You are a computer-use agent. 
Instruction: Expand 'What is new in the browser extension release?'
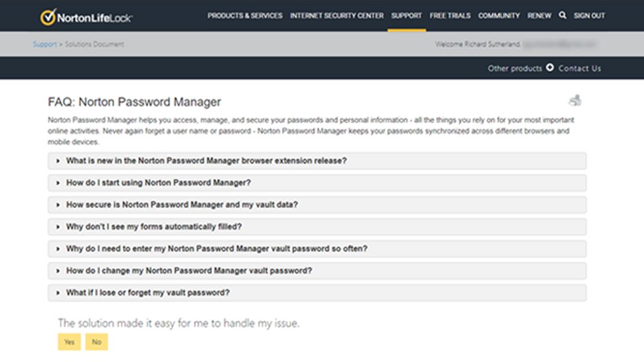tap(317, 161)
